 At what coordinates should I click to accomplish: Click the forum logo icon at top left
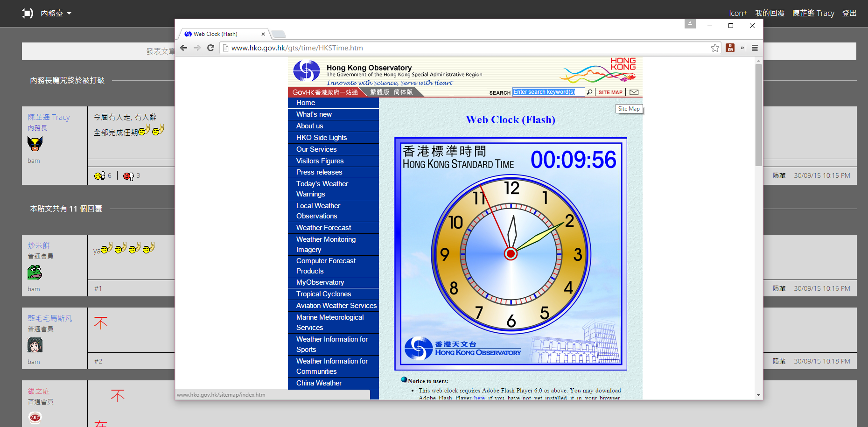pos(28,13)
